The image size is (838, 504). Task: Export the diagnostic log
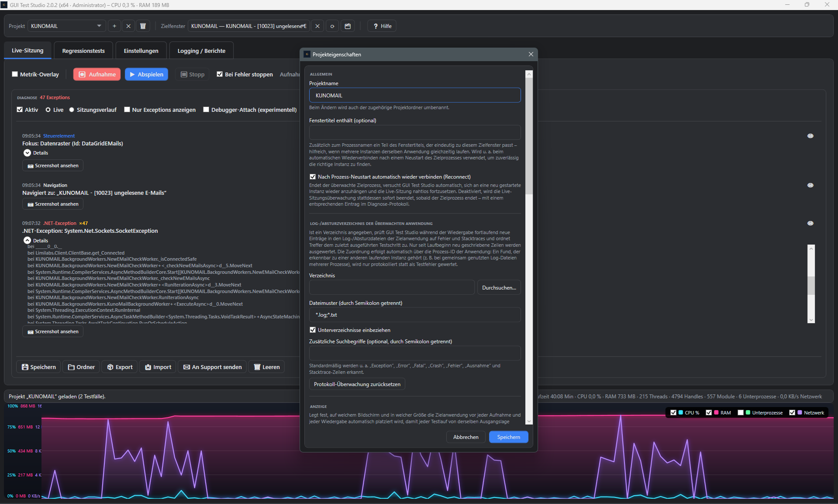120,367
